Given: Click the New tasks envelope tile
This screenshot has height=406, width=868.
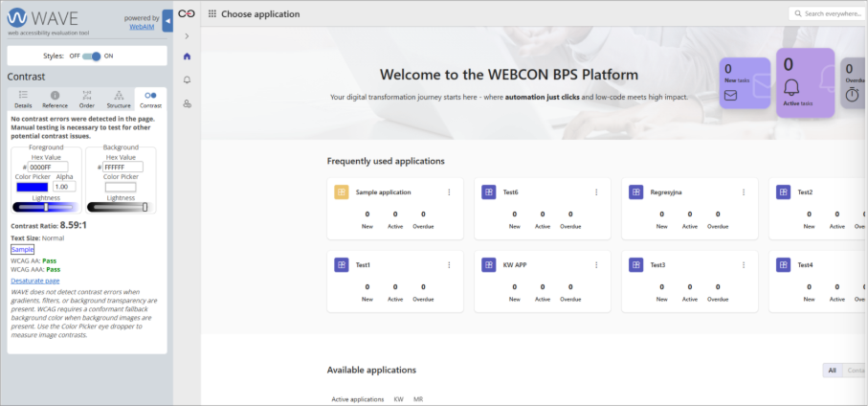Looking at the screenshot, I should coord(745,85).
